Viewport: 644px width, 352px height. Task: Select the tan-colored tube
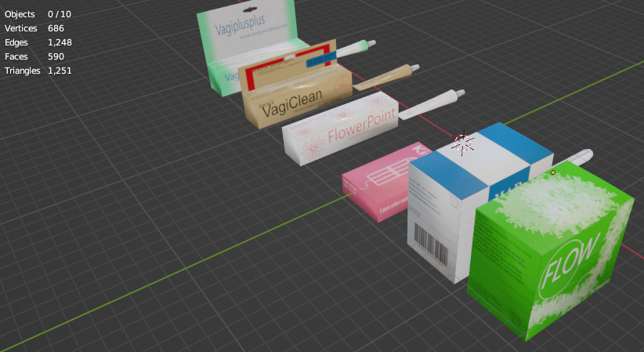point(386,77)
